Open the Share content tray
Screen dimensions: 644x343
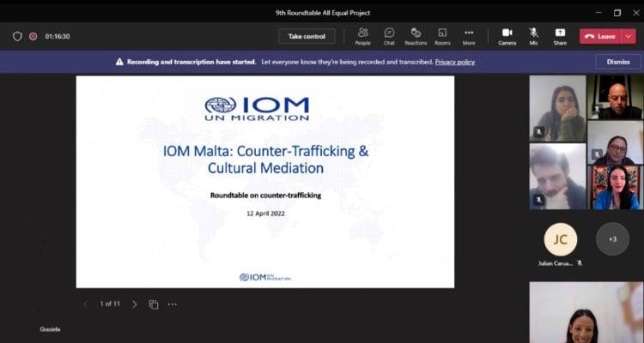[560, 36]
